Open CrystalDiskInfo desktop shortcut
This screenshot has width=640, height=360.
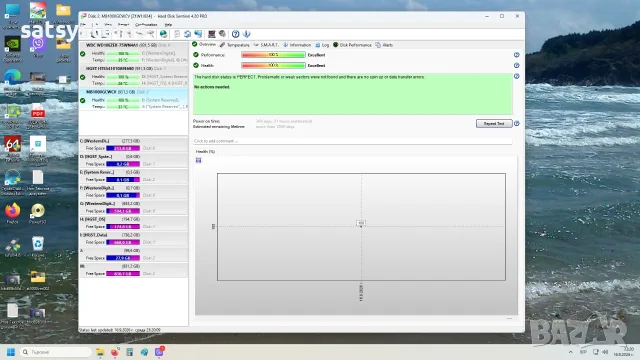pyautogui.click(x=12, y=182)
